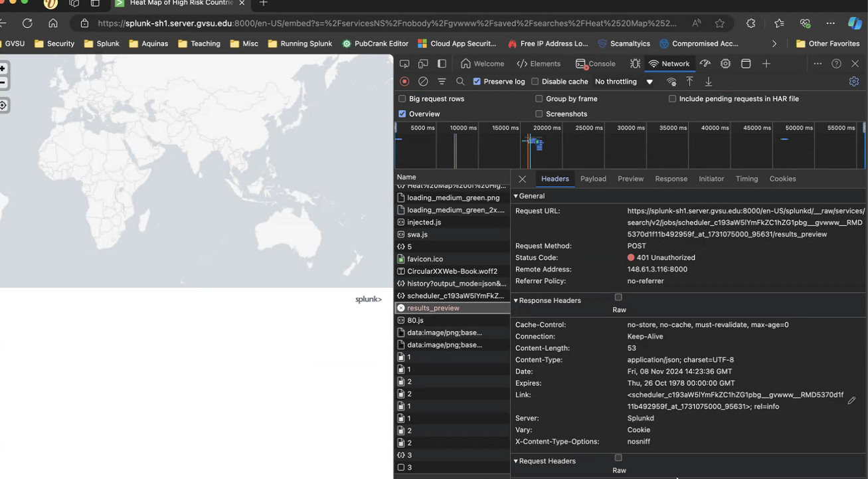Enable the Disable cache checkbox
The height and width of the screenshot is (479, 868).
click(x=535, y=81)
